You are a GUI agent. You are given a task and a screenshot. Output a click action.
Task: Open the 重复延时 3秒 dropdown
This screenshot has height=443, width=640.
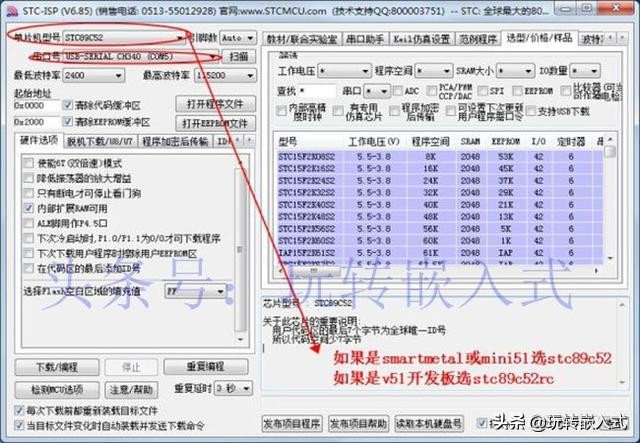click(233, 389)
